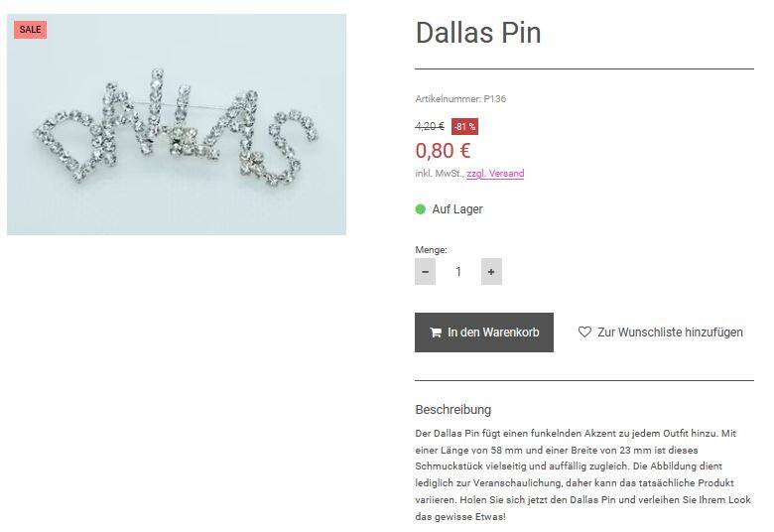Click the Menge quantity label
The height and width of the screenshot is (532, 774).
(431, 250)
